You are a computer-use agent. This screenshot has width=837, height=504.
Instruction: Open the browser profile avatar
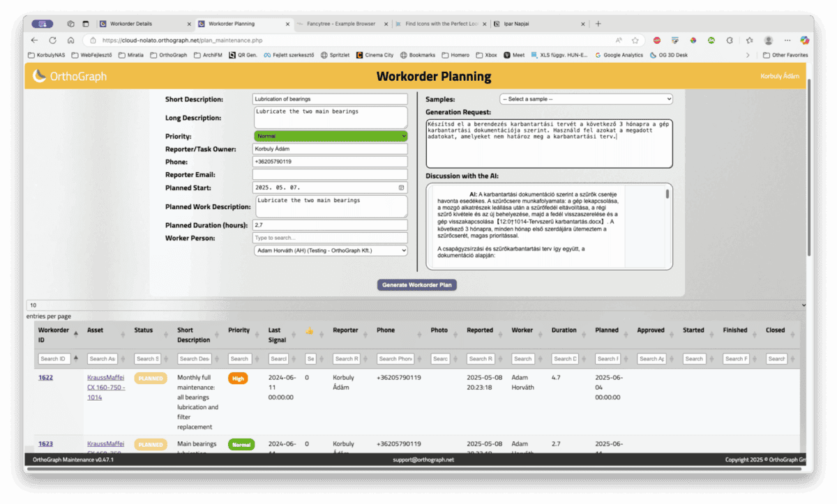pos(769,40)
